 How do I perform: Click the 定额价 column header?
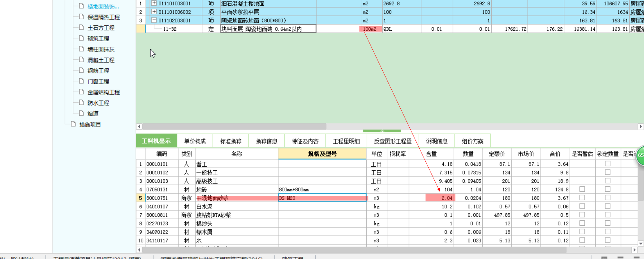click(497, 154)
